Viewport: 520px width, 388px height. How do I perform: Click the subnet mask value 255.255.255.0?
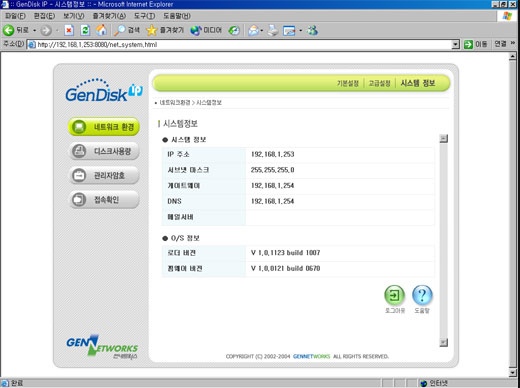pos(273,170)
